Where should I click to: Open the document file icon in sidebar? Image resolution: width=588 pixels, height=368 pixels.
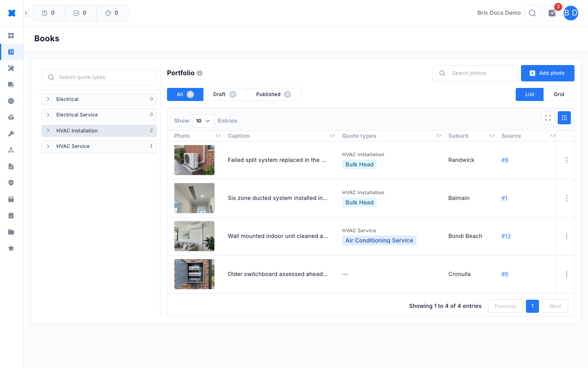click(x=11, y=166)
